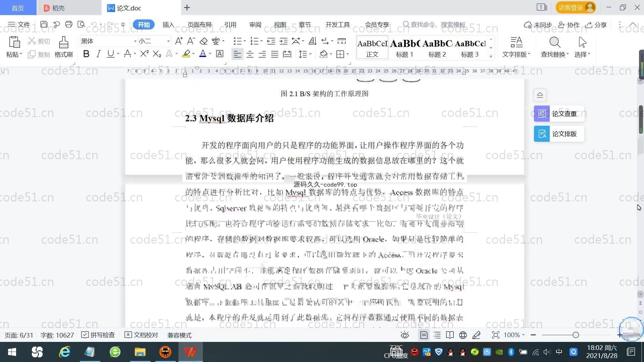
Task: Center align the paragraph
Action: point(250,54)
